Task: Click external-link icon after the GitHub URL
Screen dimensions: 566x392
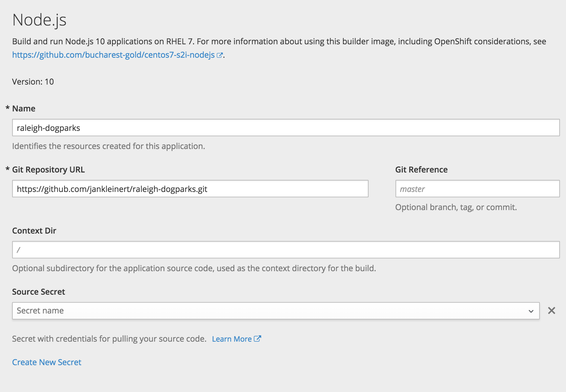Action: [220, 55]
